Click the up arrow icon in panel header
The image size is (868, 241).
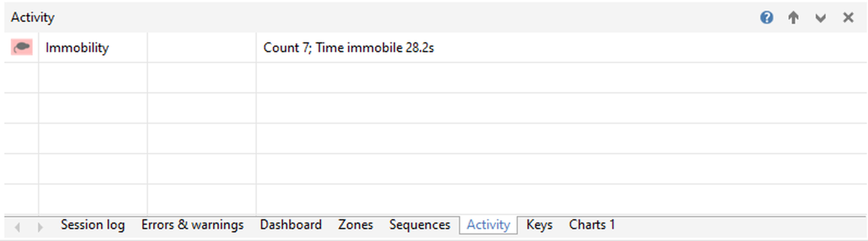(793, 18)
